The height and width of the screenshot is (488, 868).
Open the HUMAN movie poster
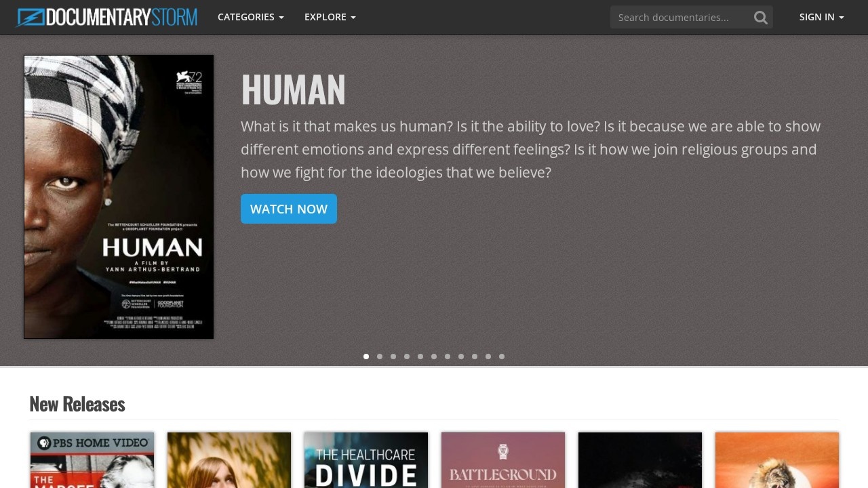119,197
